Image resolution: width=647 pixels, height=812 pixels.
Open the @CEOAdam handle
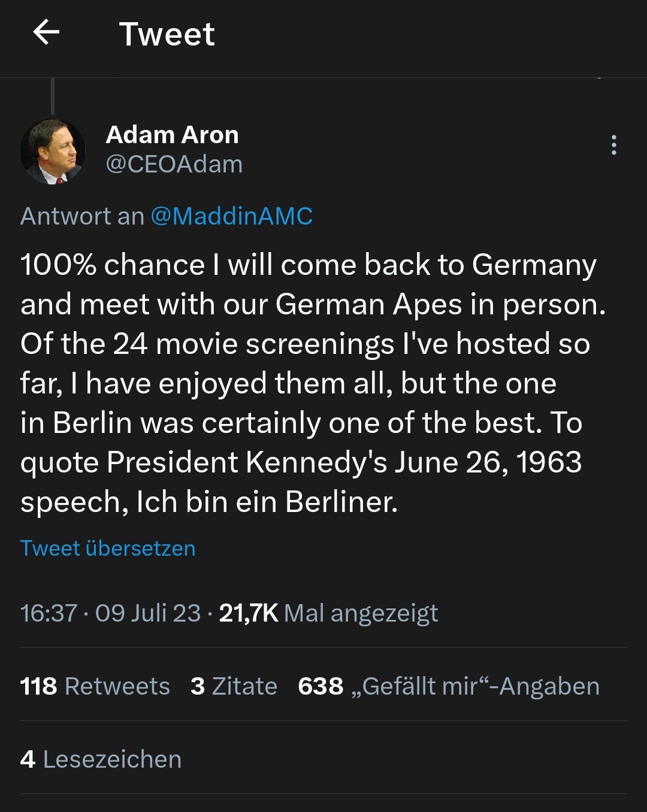pyautogui.click(x=174, y=164)
